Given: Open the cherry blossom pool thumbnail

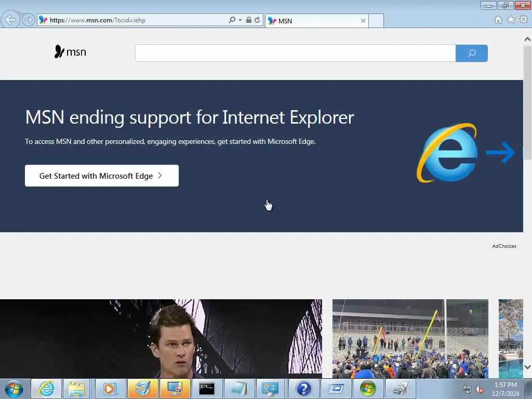Looking at the screenshot, I should 511,339.
